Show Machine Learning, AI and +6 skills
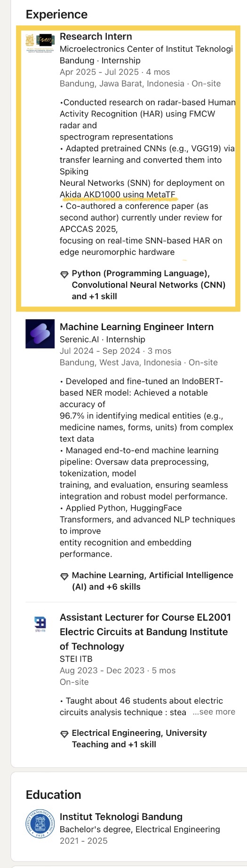 (x=152, y=581)
